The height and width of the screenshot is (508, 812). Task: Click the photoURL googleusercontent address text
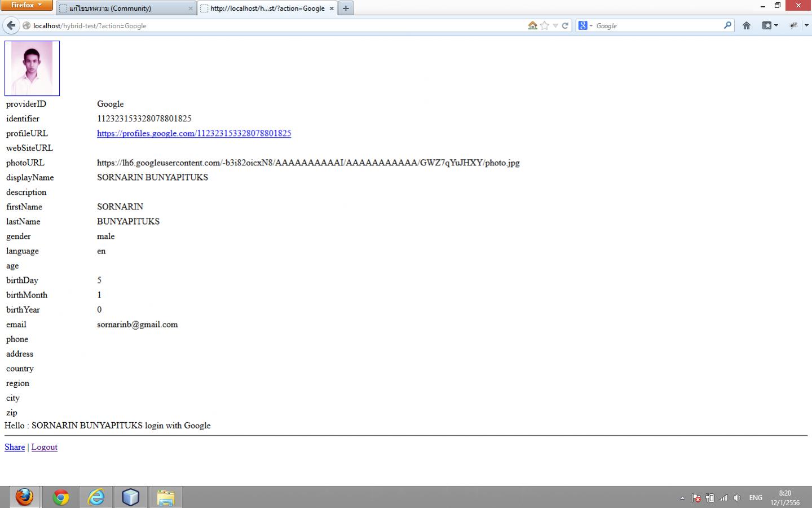308,163
